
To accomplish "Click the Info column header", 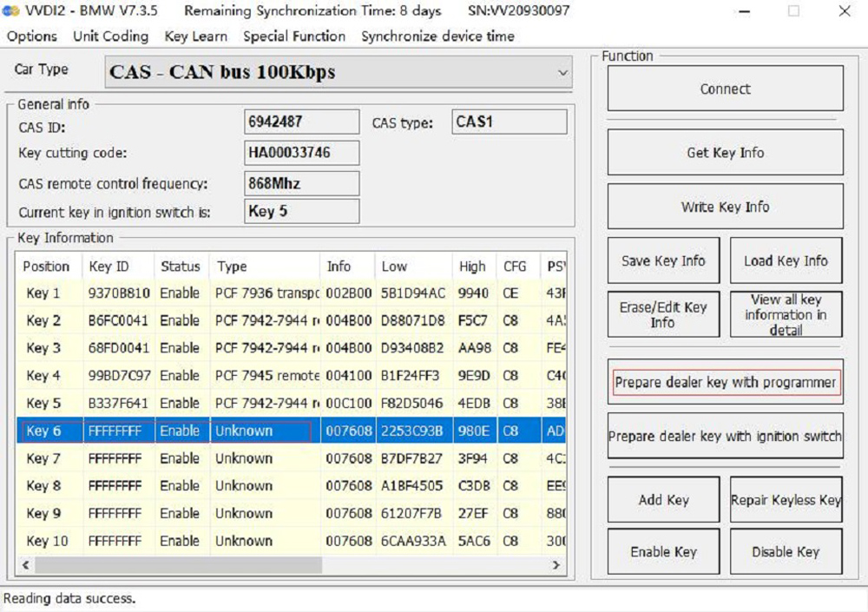I will coord(348,267).
